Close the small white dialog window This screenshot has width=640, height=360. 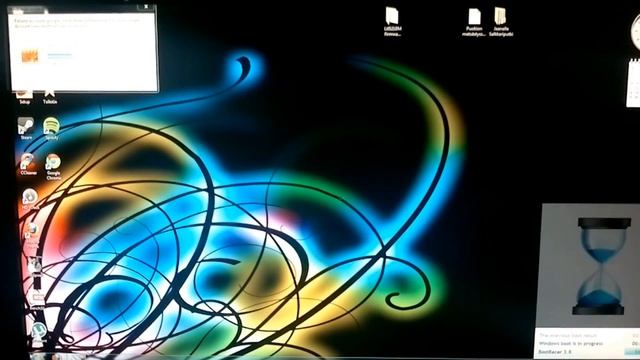[146, 7]
